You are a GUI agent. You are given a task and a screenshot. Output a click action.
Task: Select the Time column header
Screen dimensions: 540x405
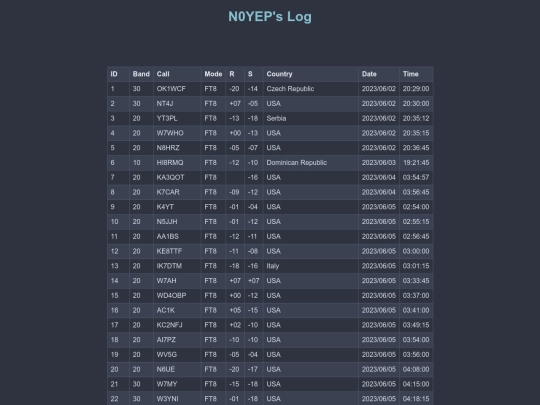(x=416, y=74)
